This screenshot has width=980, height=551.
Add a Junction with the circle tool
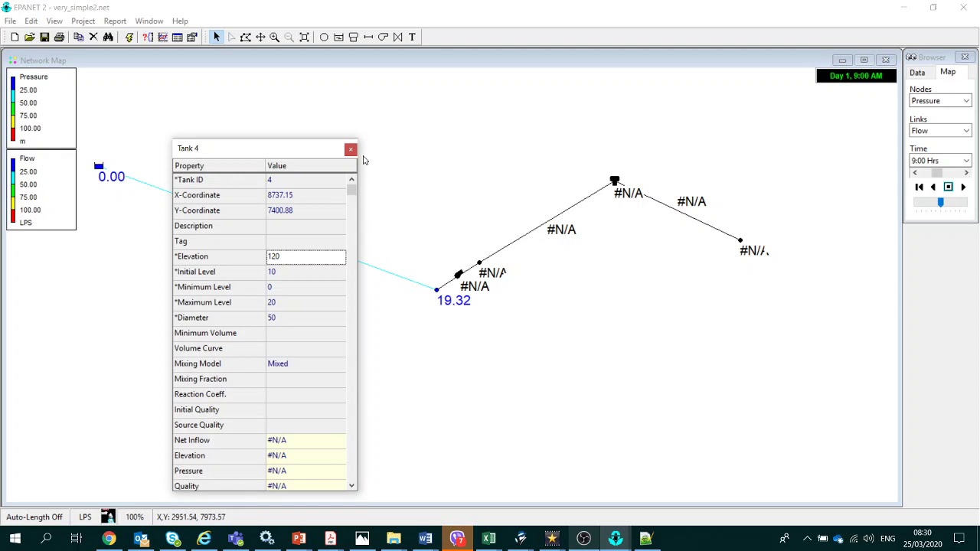point(324,37)
